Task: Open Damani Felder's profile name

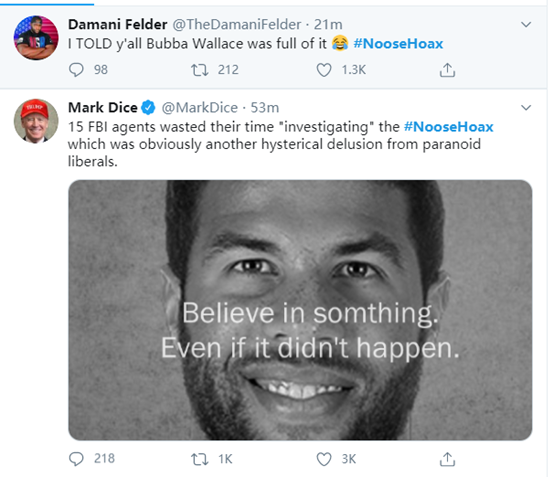Action: coord(117,24)
